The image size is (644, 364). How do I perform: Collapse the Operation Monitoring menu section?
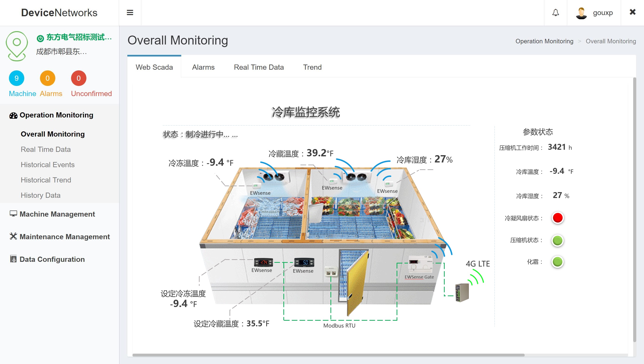tap(56, 115)
